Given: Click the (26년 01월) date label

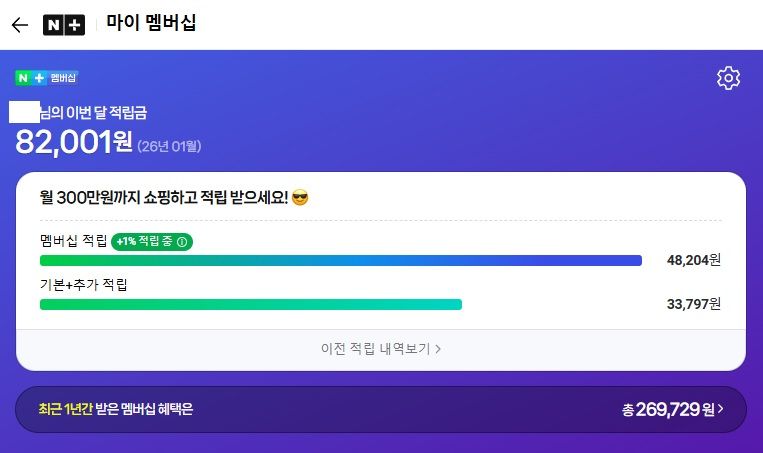Looking at the screenshot, I should [169, 147].
